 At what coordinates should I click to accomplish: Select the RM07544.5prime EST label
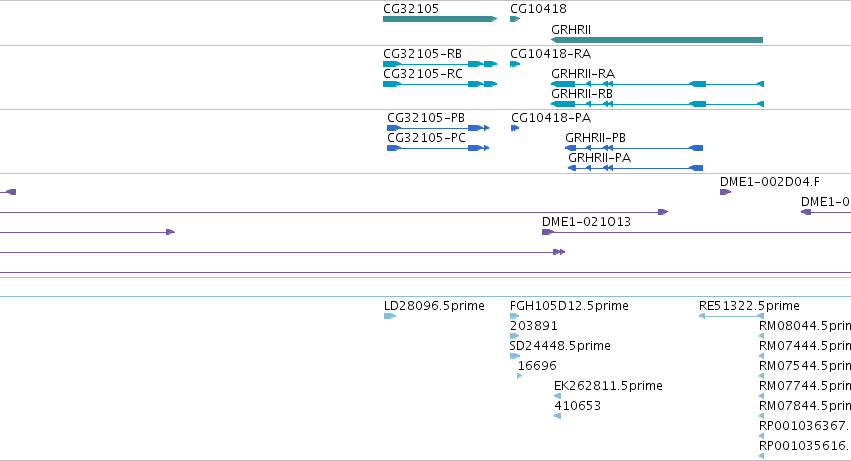coord(805,366)
